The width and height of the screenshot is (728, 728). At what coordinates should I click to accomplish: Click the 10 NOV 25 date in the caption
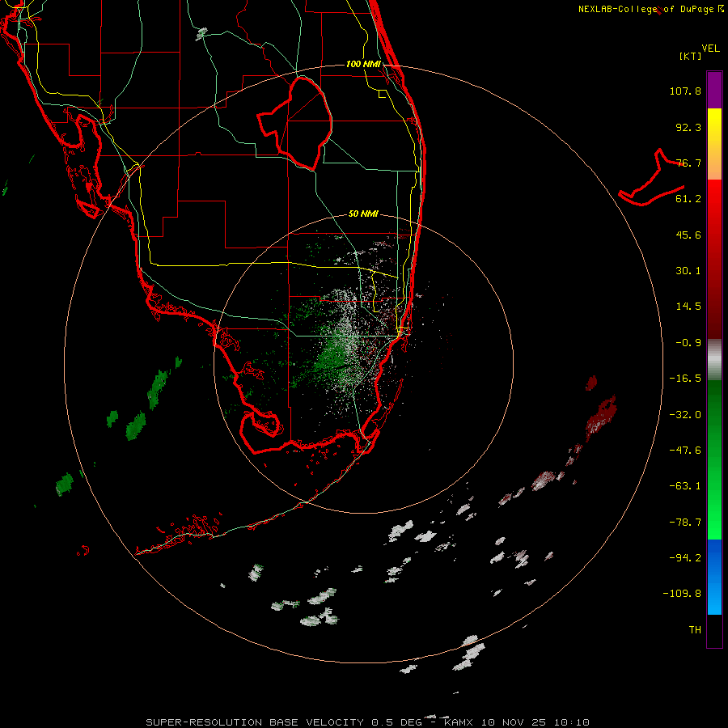click(x=515, y=722)
